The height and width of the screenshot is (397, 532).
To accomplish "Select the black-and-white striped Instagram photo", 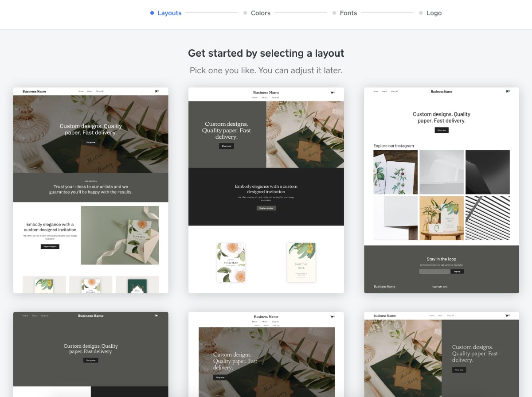I will 487,218.
